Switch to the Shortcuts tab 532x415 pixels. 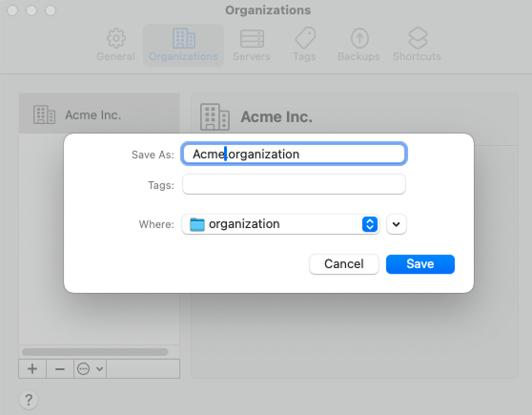(x=417, y=45)
